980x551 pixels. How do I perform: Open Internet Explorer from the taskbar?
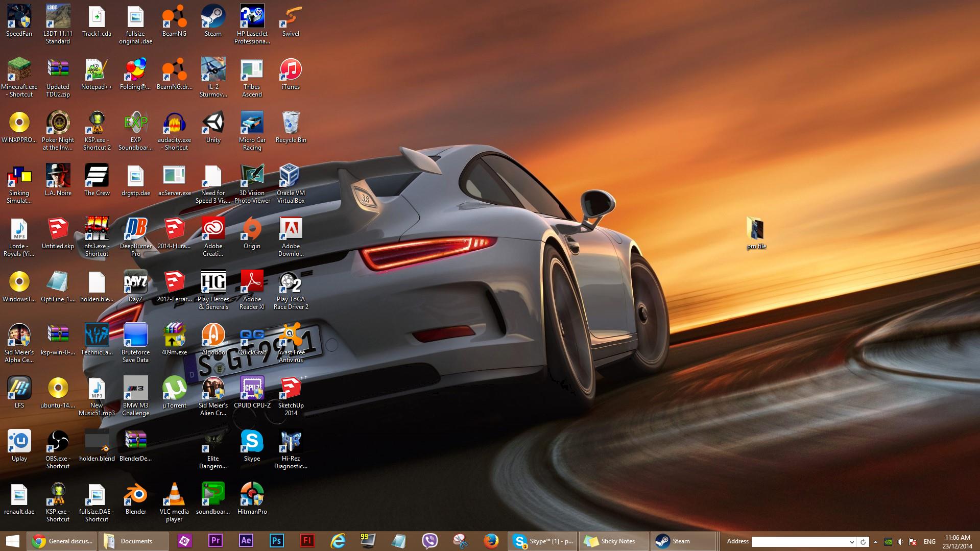[338, 541]
